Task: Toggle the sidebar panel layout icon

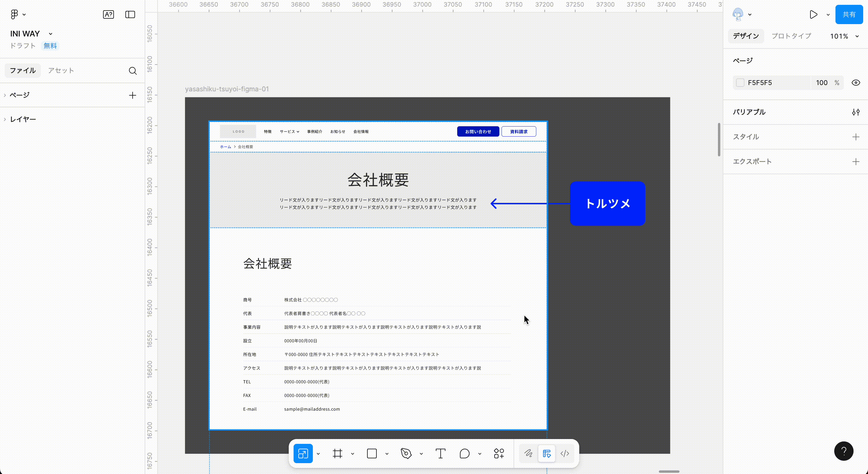Action: pyautogui.click(x=130, y=14)
